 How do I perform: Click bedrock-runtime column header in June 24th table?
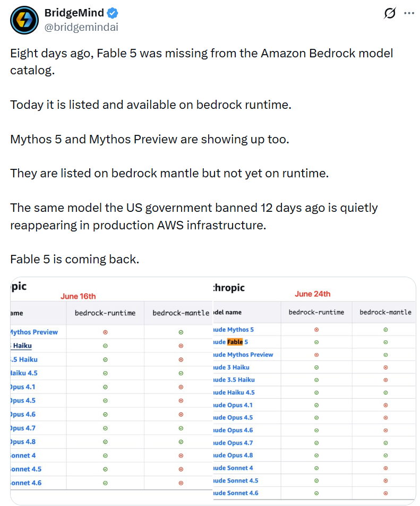316,312
